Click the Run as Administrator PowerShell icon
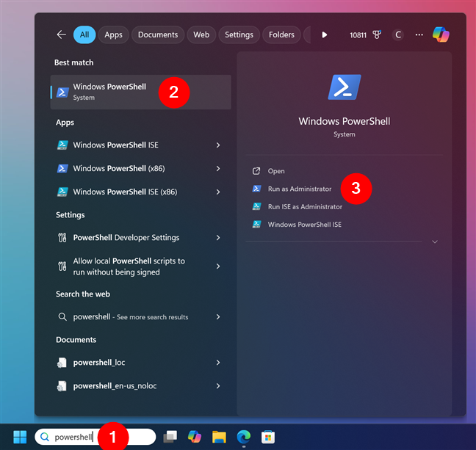This screenshot has width=476, height=450. coord(256,189)
